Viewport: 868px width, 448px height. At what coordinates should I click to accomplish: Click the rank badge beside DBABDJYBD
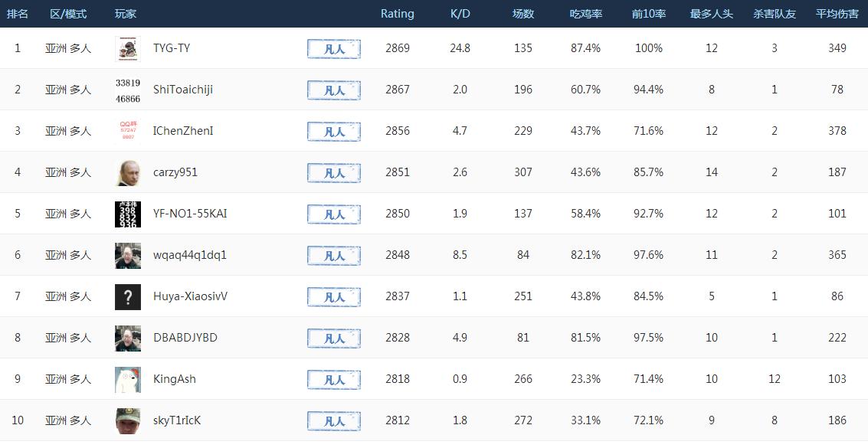[334, 338]
